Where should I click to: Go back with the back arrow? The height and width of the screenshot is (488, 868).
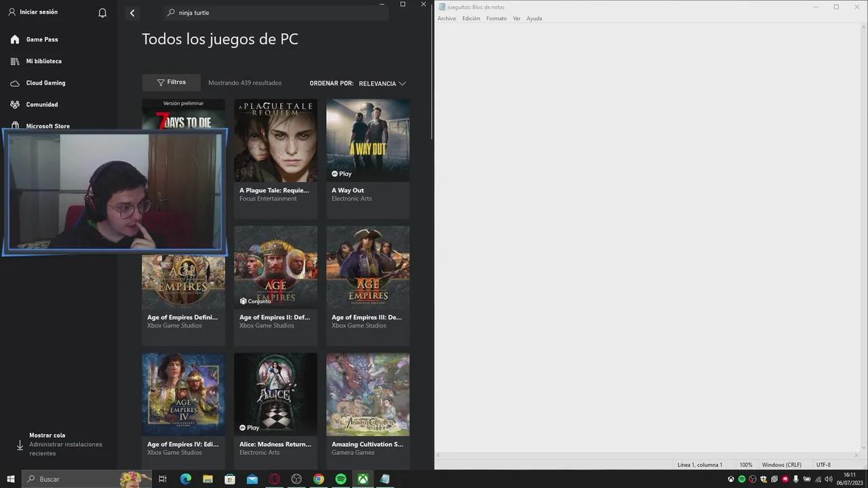tap(132, 13)
